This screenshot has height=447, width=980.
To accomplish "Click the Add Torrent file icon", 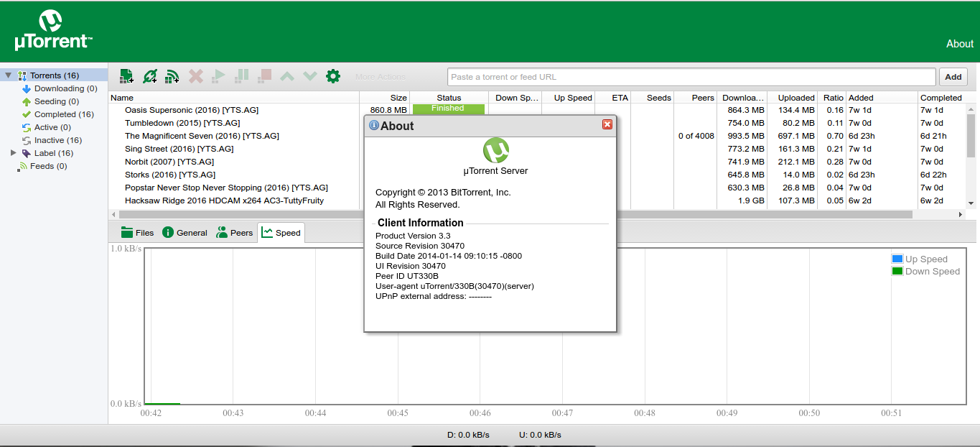I will (x=126, y=76).
